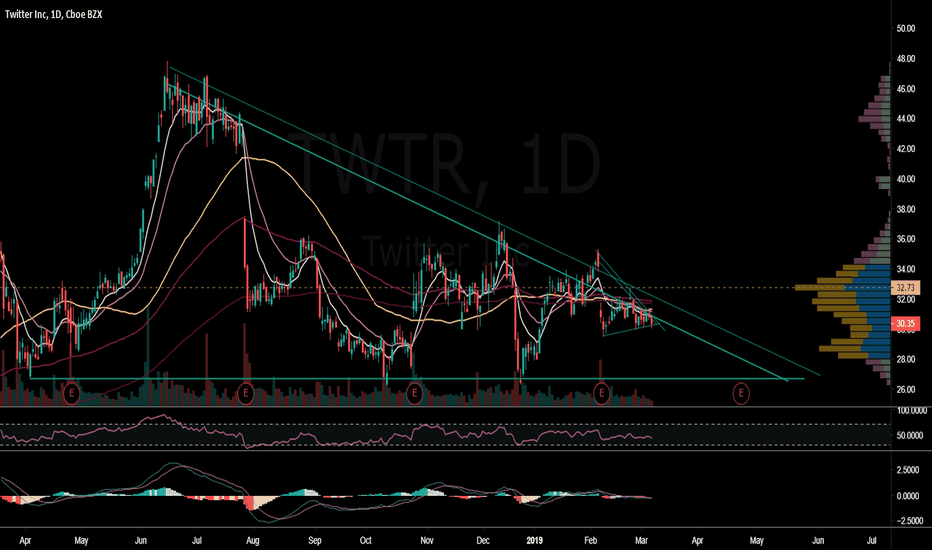
Task: Select the red 30.35 current price tag
Action: point(905,324)
